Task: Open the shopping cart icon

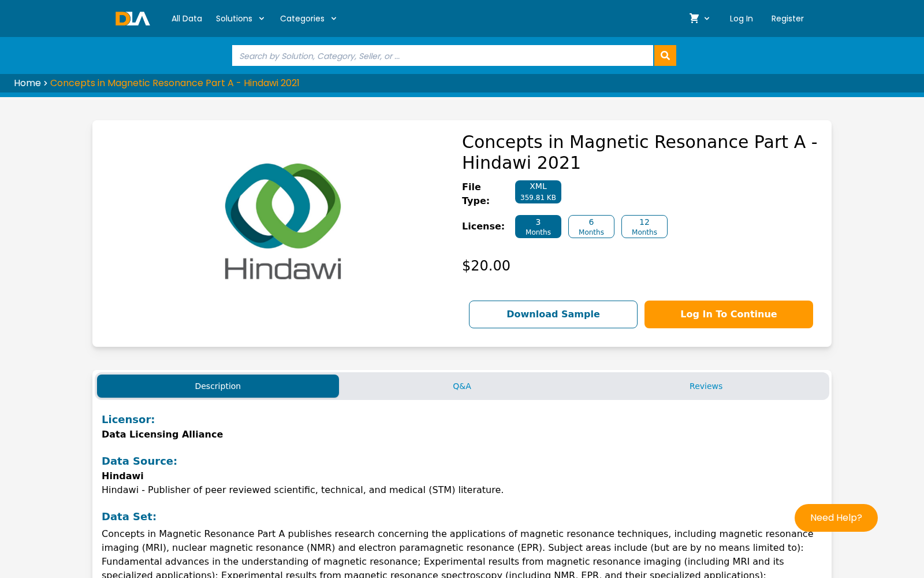Action: pyautogui.click(x=694, y=18)
